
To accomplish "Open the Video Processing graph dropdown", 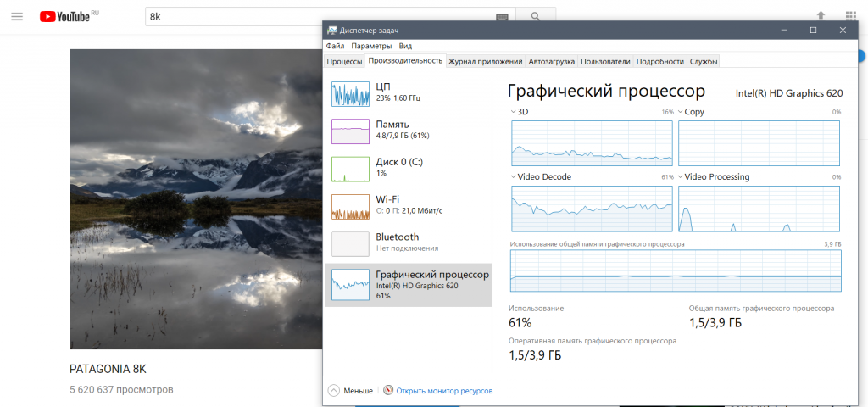I will 681,177.
